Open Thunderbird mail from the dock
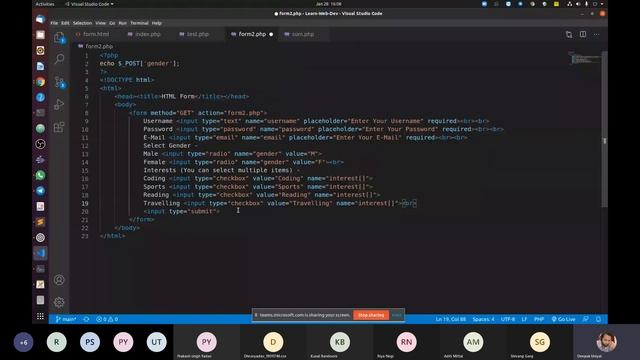This screenshot has width=640, height=360. click(40, 19)
